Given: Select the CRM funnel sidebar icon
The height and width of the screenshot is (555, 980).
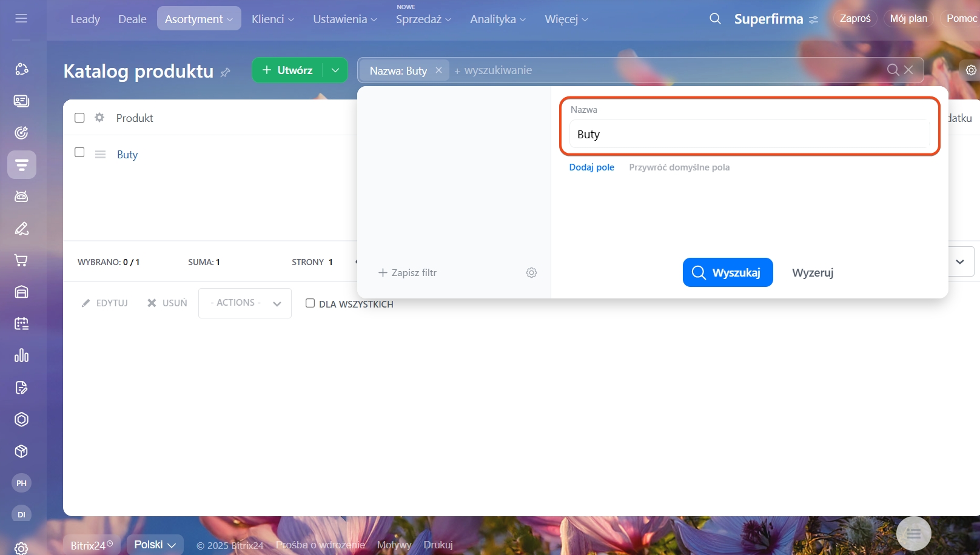Looking at the screenshot, I should point(22,165).
